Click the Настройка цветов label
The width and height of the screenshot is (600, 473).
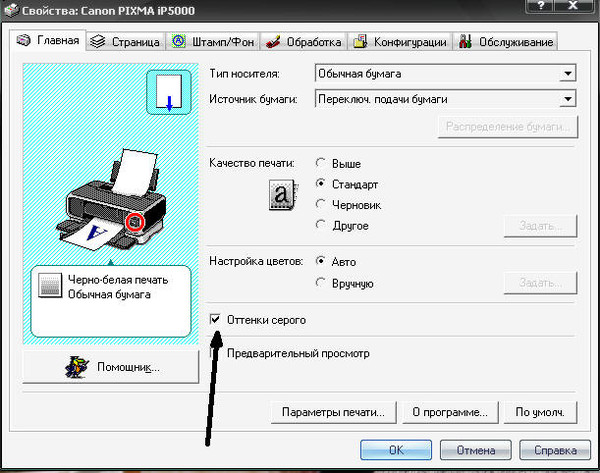256,261
